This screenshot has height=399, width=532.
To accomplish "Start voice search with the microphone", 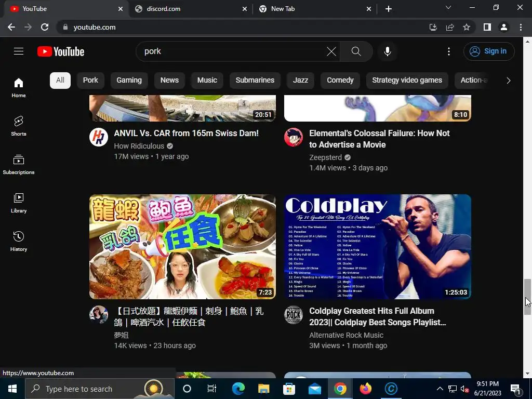I will [x=387, y=51].
